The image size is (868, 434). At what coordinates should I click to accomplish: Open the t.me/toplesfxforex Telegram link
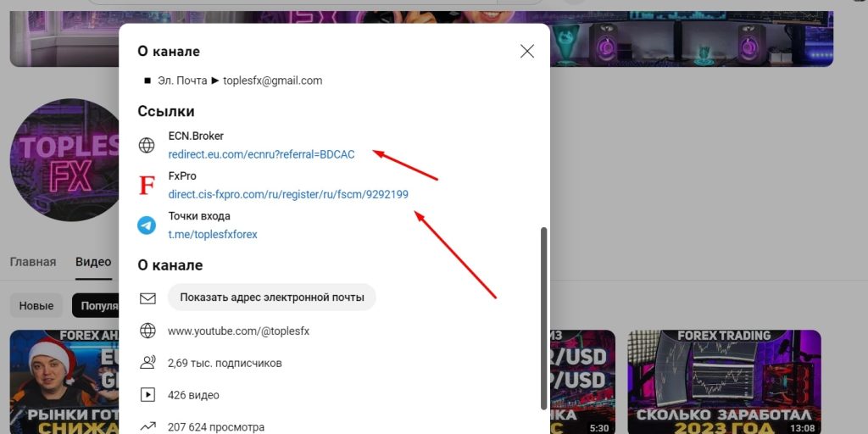[213, 234]
